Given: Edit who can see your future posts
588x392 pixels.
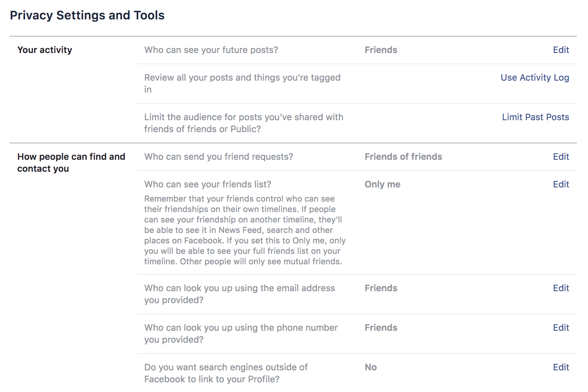Looking at the screenshot, I should coord(561,50).
